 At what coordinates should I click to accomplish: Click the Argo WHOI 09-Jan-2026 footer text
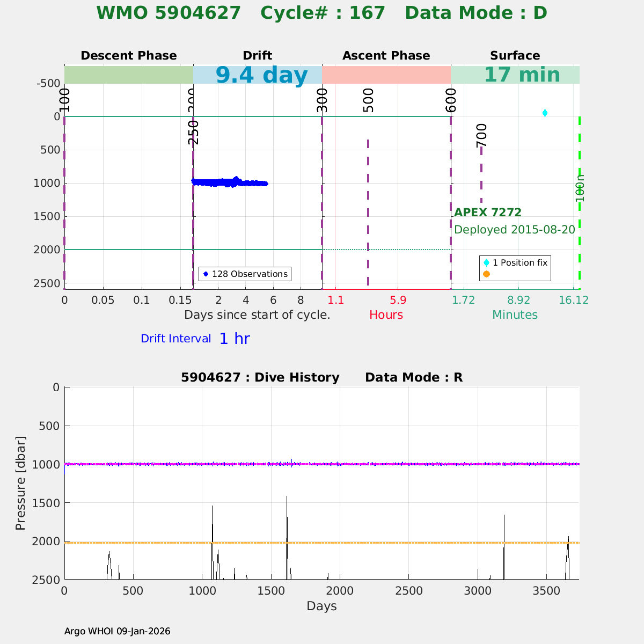click(x=117, y=631)
